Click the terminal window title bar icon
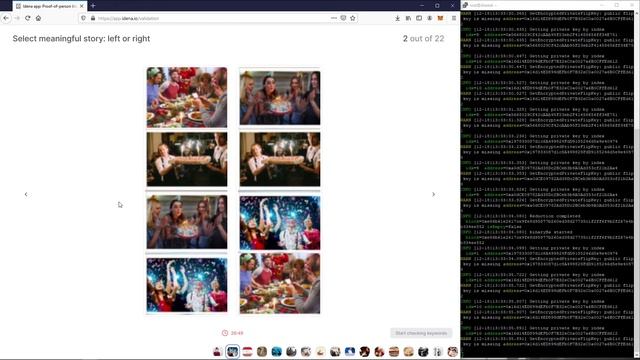This screenshot has width=640, height=360. pos(465,5)
